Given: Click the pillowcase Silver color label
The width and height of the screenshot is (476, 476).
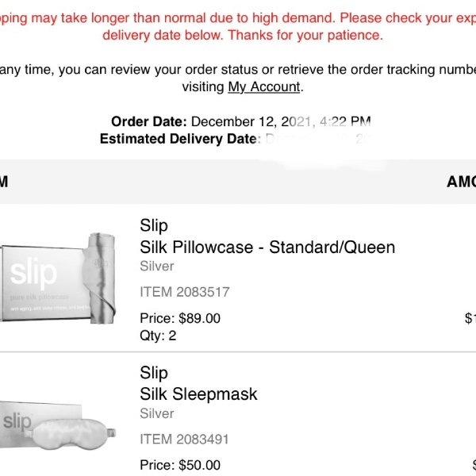Looking at the screenshot, I should tap(157, 267).
